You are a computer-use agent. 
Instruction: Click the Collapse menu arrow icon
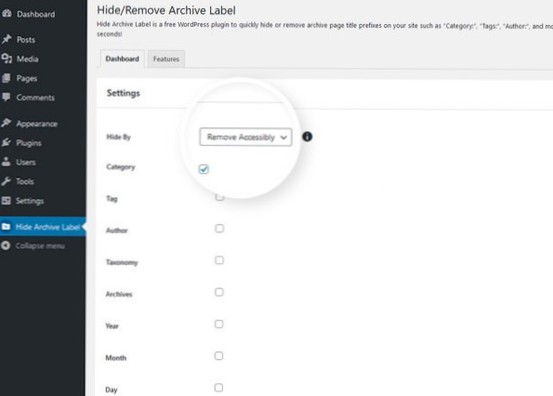click(6, 245)
